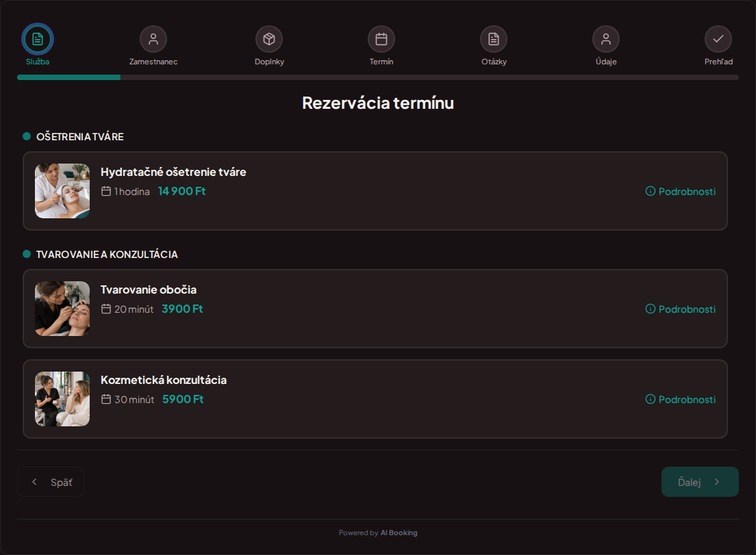The height and width of the screenshot is (555, 756).
Task: Click the Tvarovanie obočia eyebrow thumbnail
Action: 62,309
